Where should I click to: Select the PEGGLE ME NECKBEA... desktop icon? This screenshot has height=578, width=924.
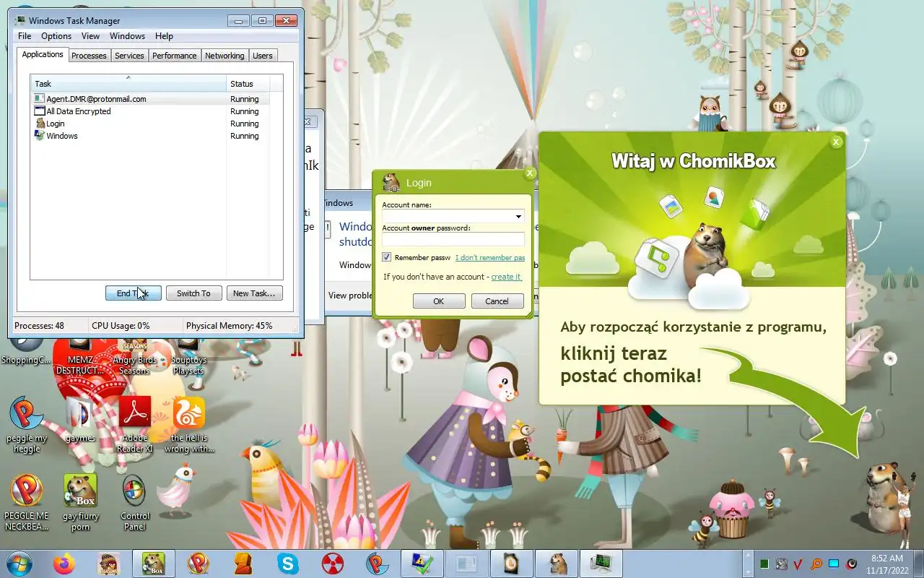click(x=27, y=502)
